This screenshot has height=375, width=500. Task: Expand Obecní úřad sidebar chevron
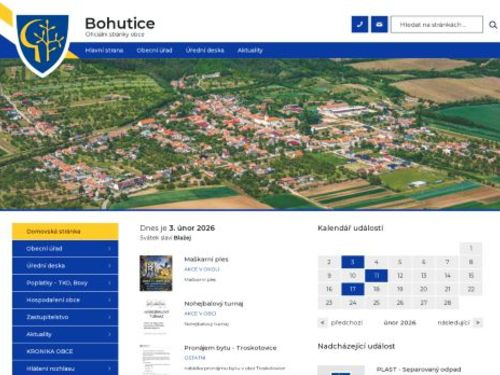109,249
